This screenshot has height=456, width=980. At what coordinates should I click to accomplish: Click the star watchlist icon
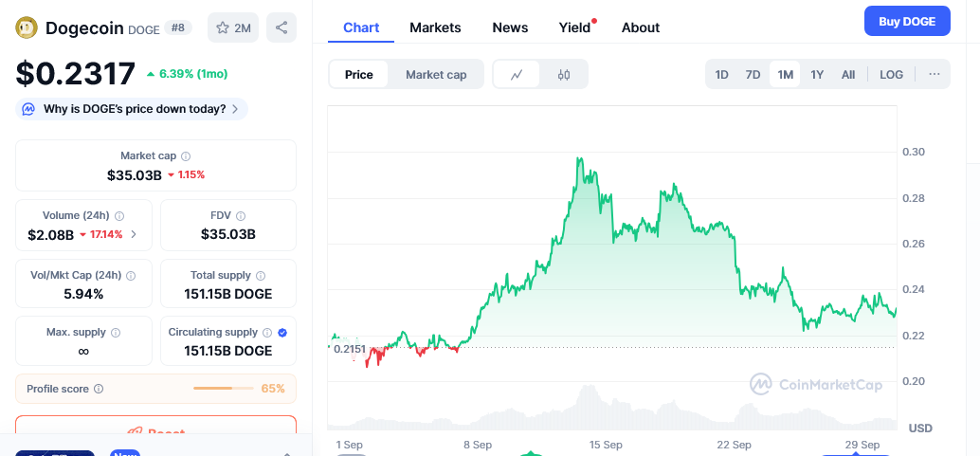(x=223, y=28)
